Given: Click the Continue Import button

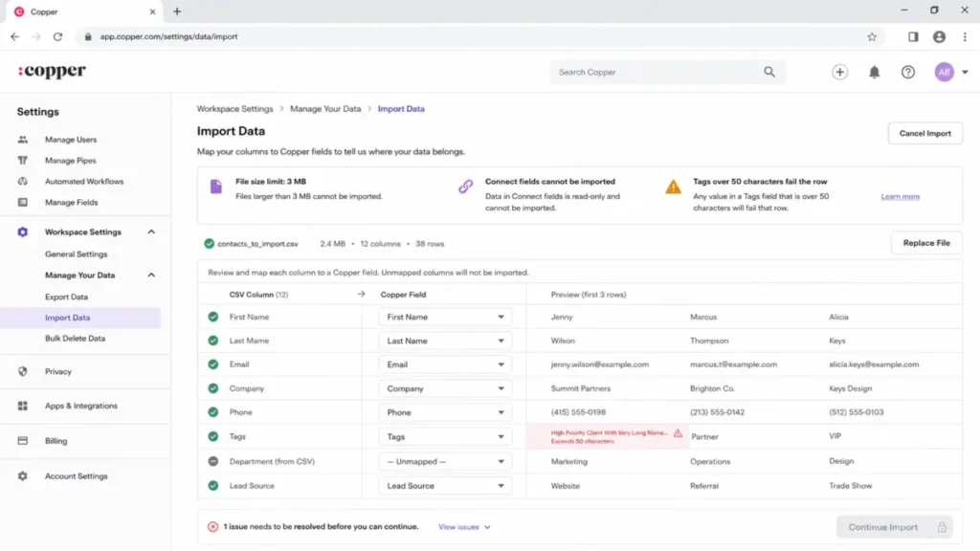Looking at the screenshot, I should (895, 527).
